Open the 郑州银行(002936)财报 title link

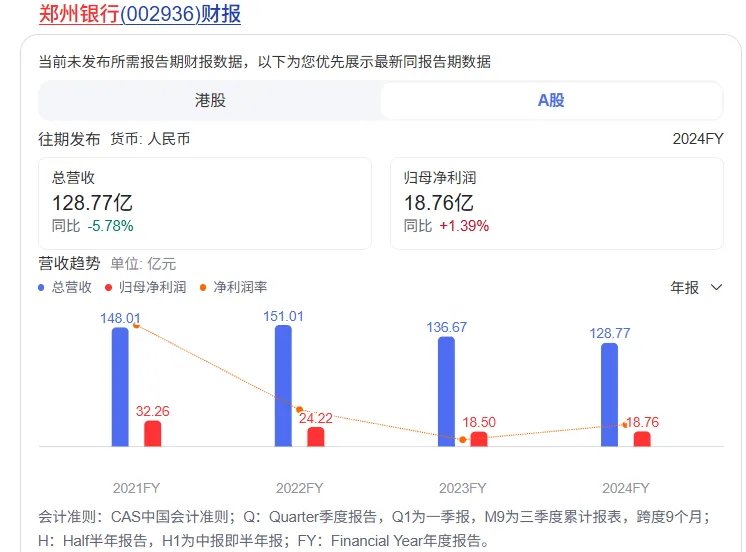(140, 14)
